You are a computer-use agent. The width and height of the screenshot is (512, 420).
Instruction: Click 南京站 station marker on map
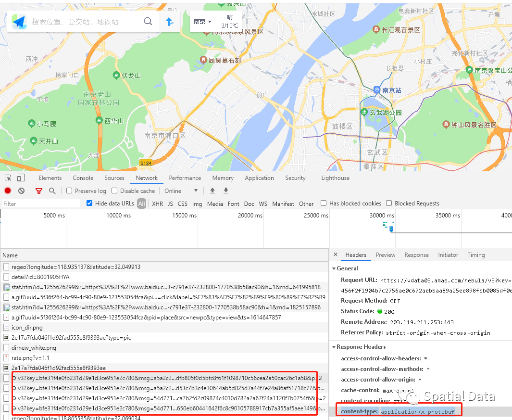[x=377, y=89]
